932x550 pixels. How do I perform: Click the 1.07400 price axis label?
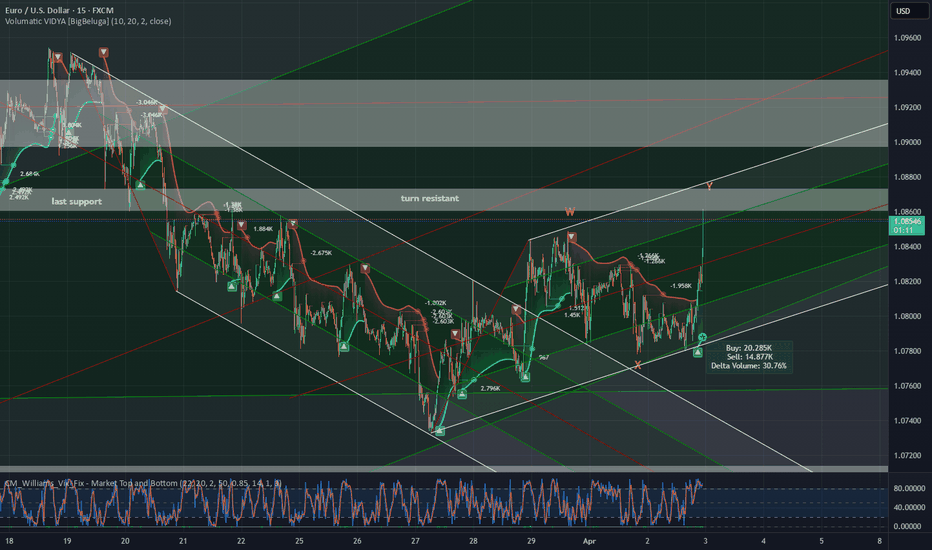[x=907, y=420]
